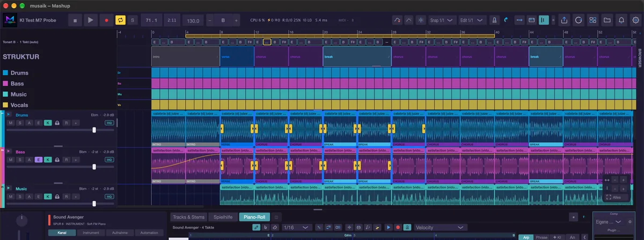Open the export/share icon
The height and width of the screenshot is (240, 644).
[564, 20]
